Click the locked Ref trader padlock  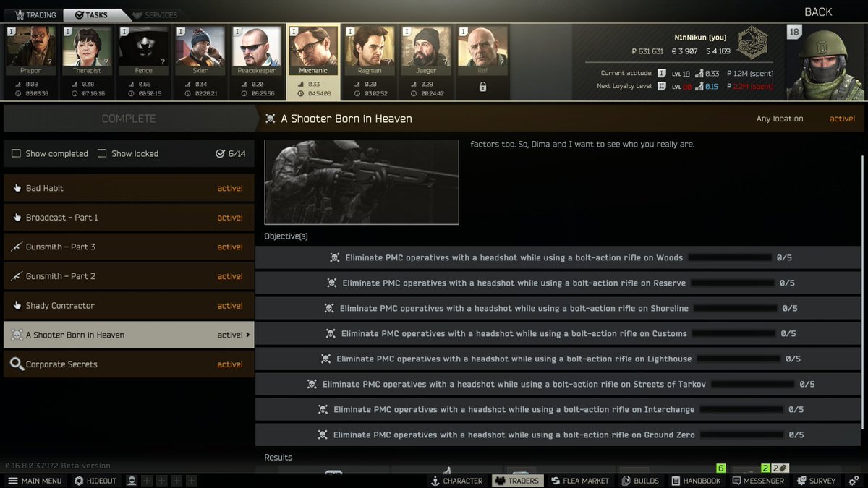coord(482,87)
